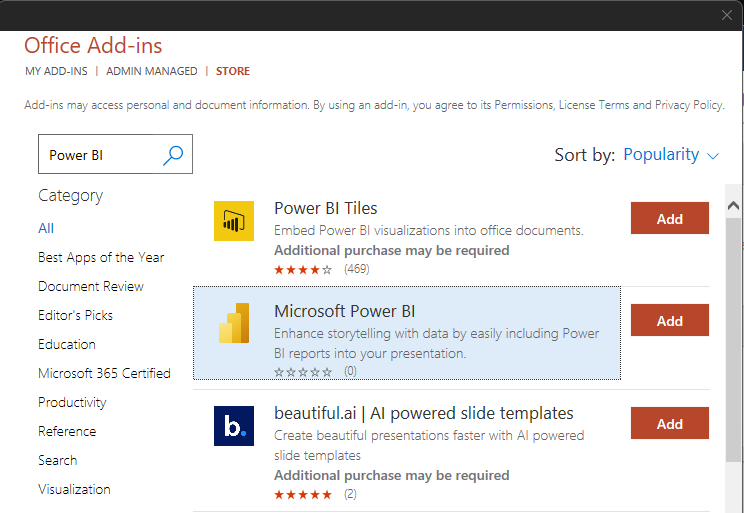Add the Microsoft Power BI add-in

click(670, 320)
